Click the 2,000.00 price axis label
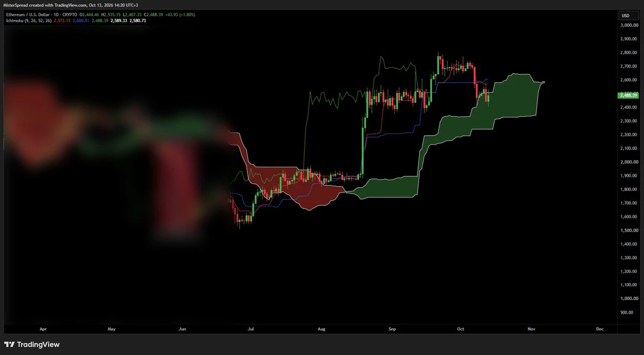Screen dimensions: 644x355 (x=628, y=162)
